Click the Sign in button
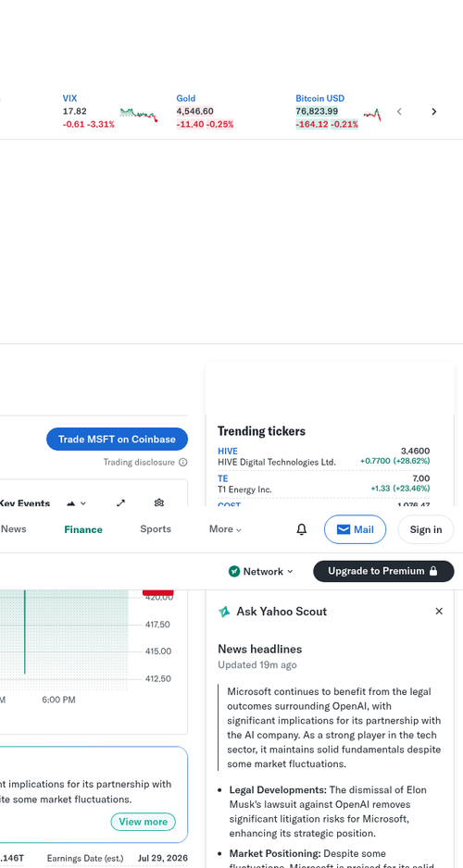The image size is (463, 868). point(426,529)
